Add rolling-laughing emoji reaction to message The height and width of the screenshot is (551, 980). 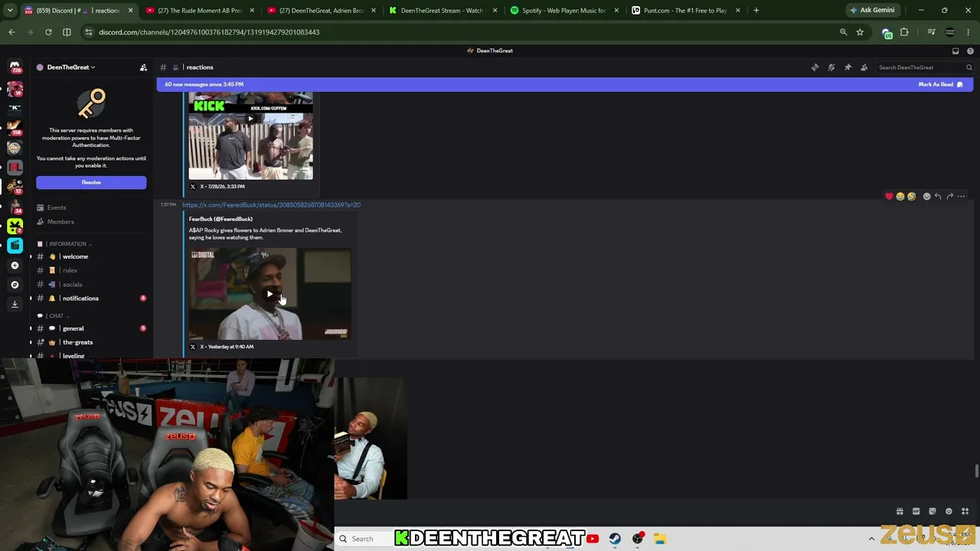(x=911, y=197)
